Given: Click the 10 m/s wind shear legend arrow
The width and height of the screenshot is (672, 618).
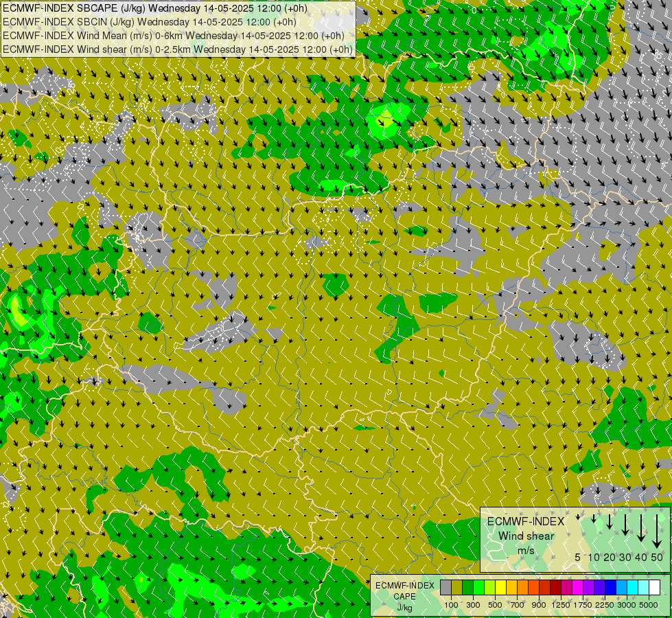Looking at the screenshot, I should pyautogui.click(x=594, y=518).
